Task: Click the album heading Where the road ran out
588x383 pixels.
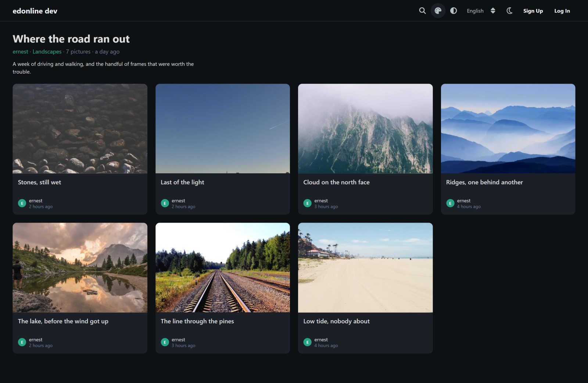Action: click(71, 39)
